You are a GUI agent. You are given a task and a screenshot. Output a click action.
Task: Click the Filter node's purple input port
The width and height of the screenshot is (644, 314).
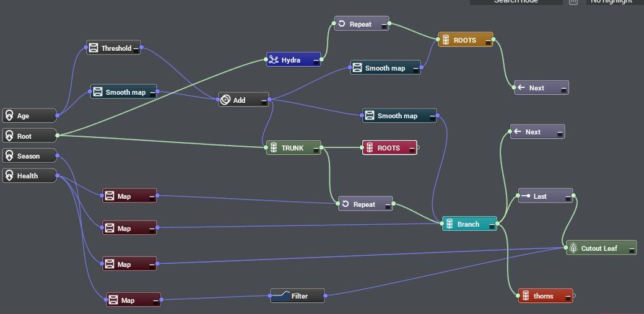pyautogui.click(x=270, y=295)
